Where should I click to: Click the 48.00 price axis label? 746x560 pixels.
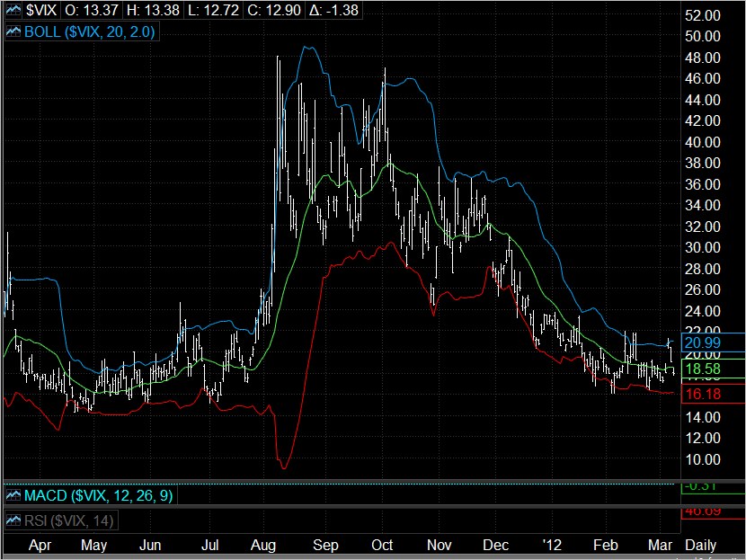[702, 58]
